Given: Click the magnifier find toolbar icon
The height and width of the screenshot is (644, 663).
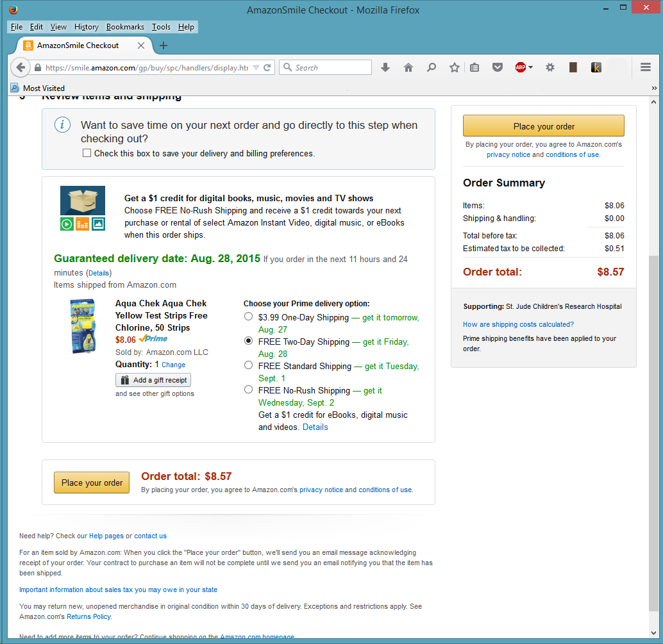Looking at the screenshot, I should [432, 67].
